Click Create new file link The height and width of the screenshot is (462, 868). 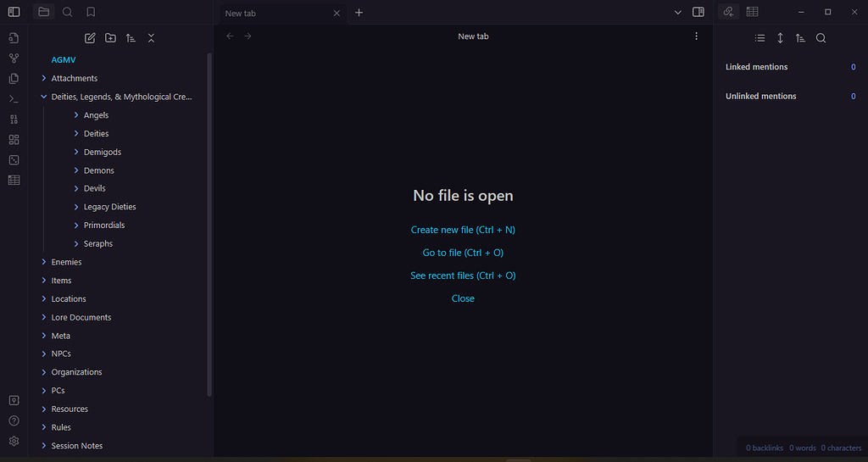click(x=463, y=230)
